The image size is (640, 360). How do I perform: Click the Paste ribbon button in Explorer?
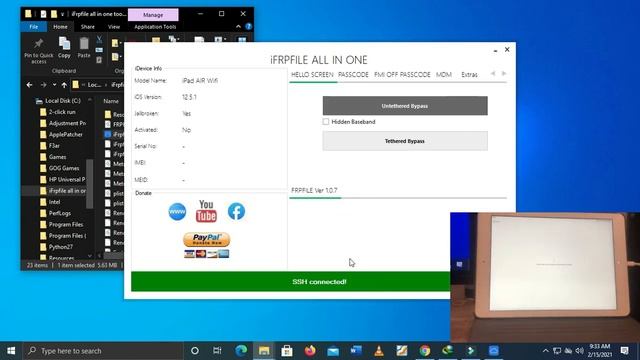[84, 47]
